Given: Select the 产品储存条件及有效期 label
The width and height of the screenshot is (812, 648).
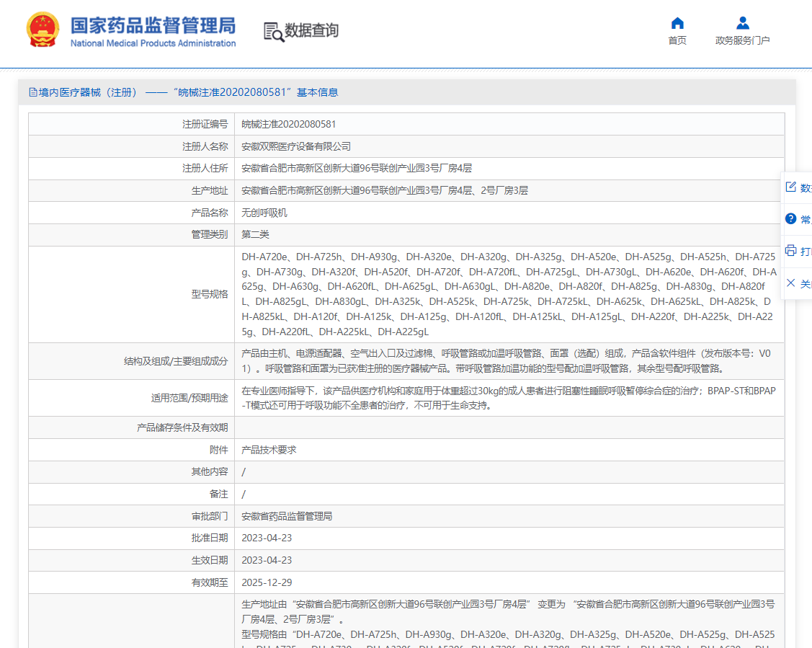Looking at the screenshot, I should click(x=182, y=428).
